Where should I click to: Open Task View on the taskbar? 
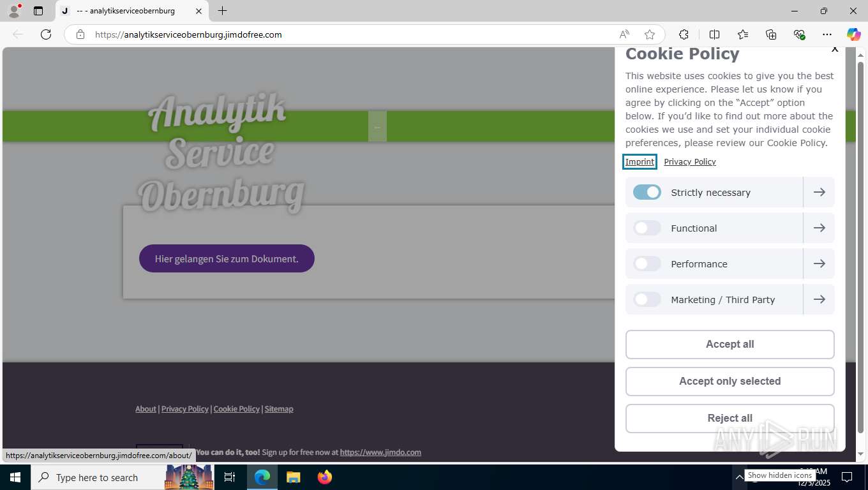click(x=230, y=477)
